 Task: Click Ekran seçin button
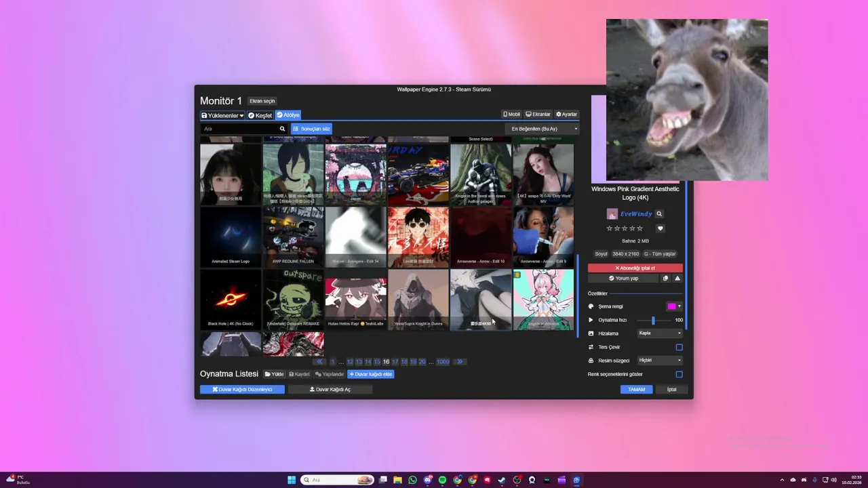point(262,101)
